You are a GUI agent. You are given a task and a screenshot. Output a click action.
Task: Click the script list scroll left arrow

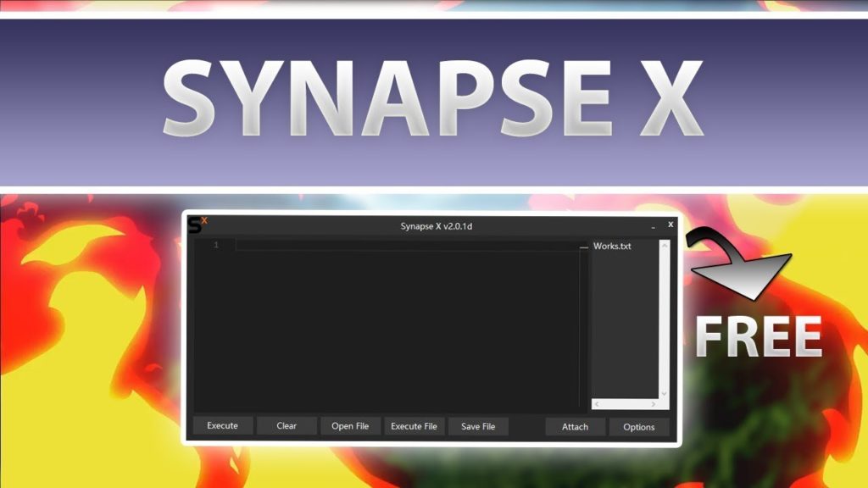click(597, 404)
